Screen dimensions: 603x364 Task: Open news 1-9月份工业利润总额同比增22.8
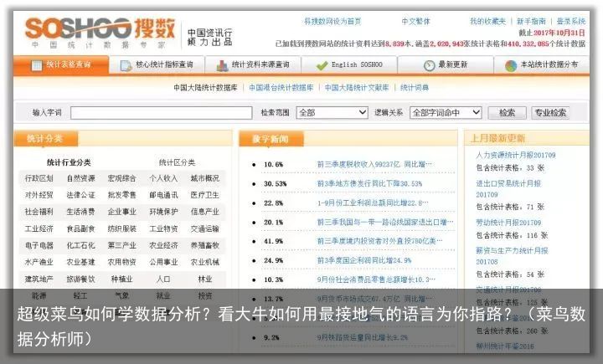tap(373, 203)
